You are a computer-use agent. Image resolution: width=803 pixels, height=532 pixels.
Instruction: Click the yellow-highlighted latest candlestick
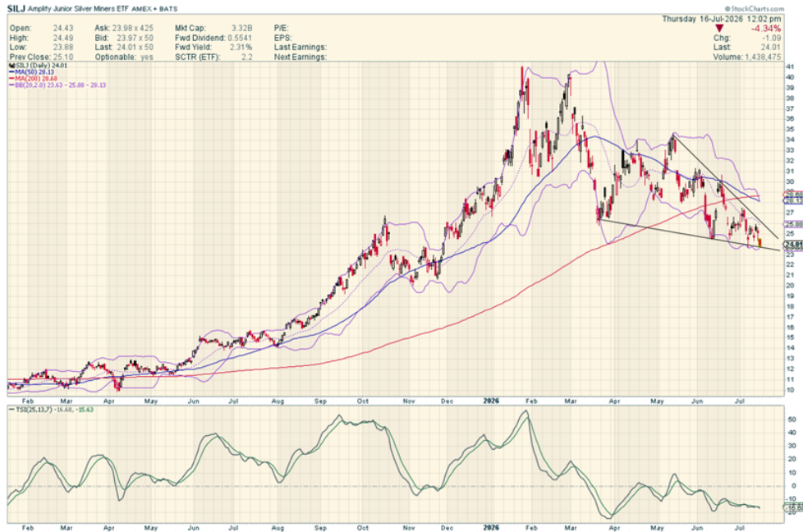click(x=759, y=243)
